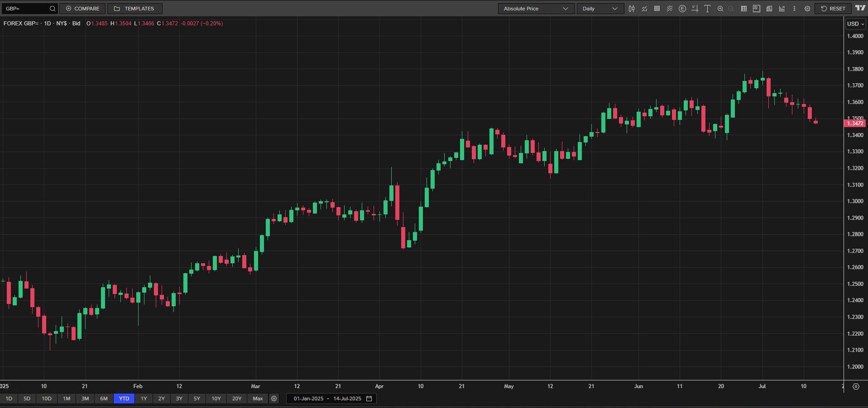Select the 10D time range
The image size is (868, 408).
pyautogui.click(x=47, y=399)
